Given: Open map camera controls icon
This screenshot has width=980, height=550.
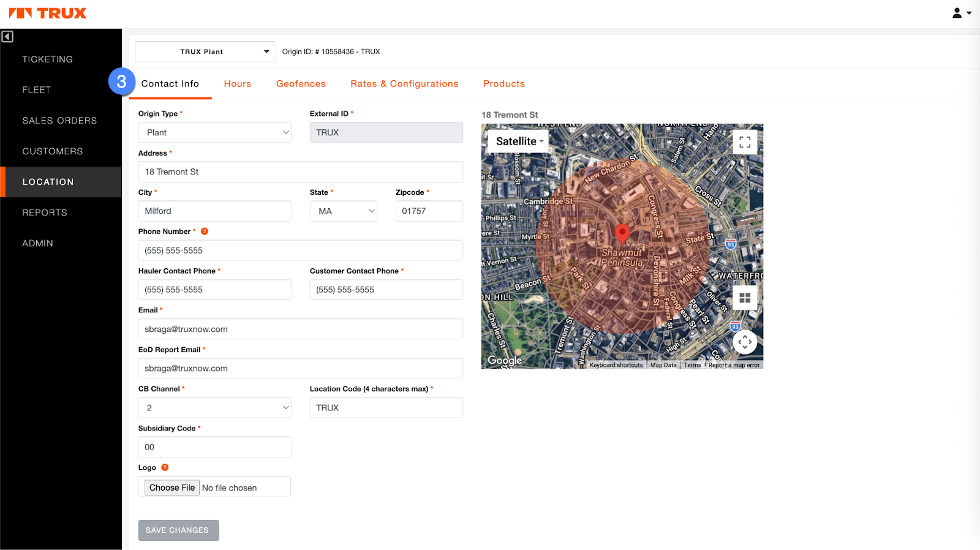Looking at the screenshot, I should [745, 342].
